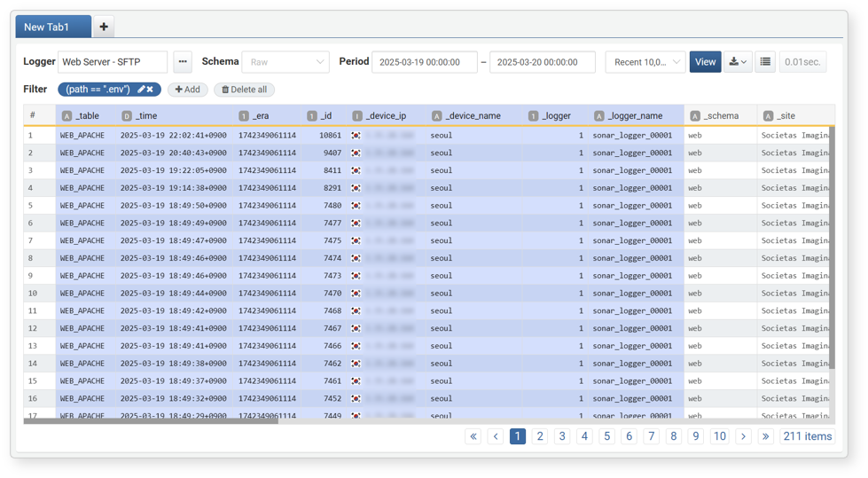The height and width of the screenshot is (478, 868).
Task: Click Korean flag icon in row 5
Action: click(x=356, y=206)
